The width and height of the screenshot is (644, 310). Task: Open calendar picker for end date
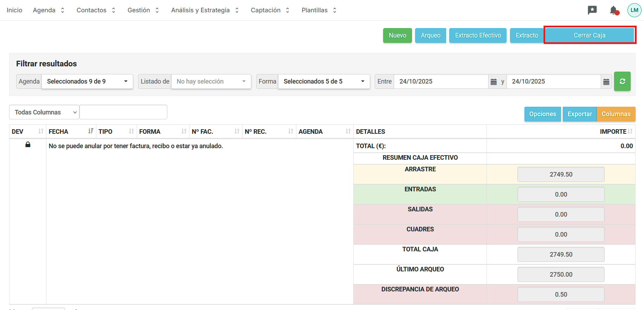coord(606,82)
